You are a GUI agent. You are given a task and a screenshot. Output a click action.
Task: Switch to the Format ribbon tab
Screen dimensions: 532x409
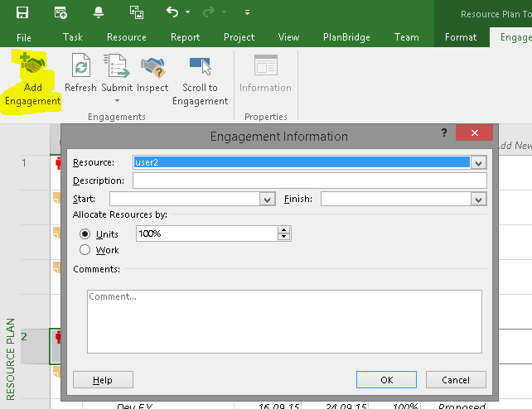pyautogui.click(x=461, y=37)
